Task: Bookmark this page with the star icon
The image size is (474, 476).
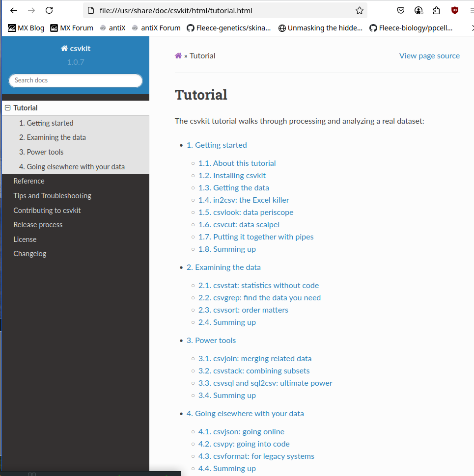Action: pos(360,11)
